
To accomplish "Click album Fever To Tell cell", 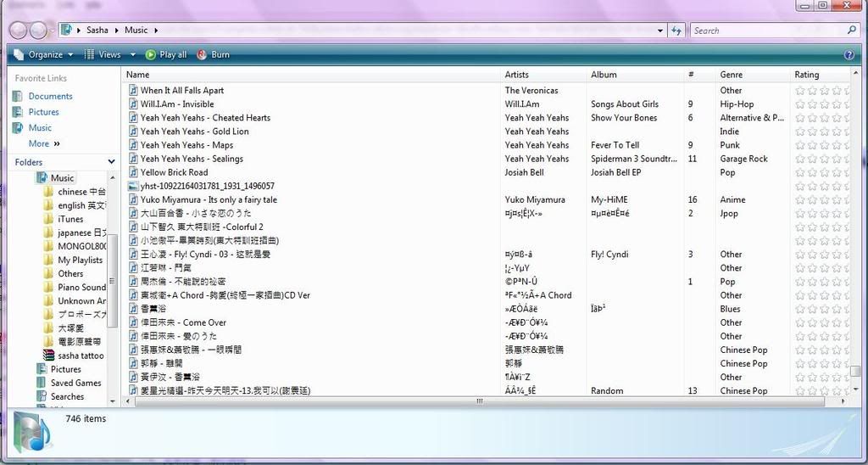I will coord(615,144).
